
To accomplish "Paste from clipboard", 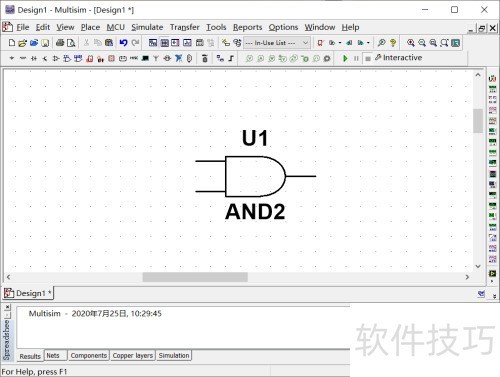I will coord(109,43).
